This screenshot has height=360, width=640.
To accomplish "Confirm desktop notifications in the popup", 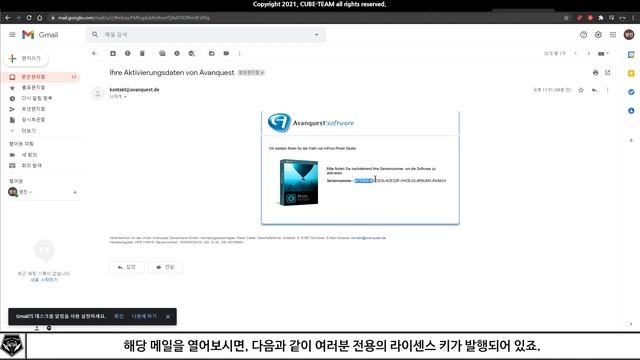I will pyautogui.click(x=118, y=316).
